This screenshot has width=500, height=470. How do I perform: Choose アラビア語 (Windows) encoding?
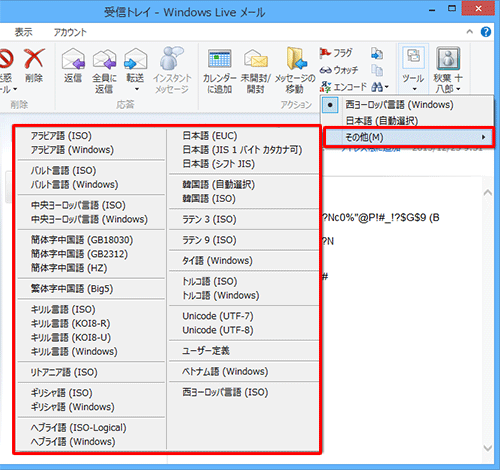tap(72, 150)
